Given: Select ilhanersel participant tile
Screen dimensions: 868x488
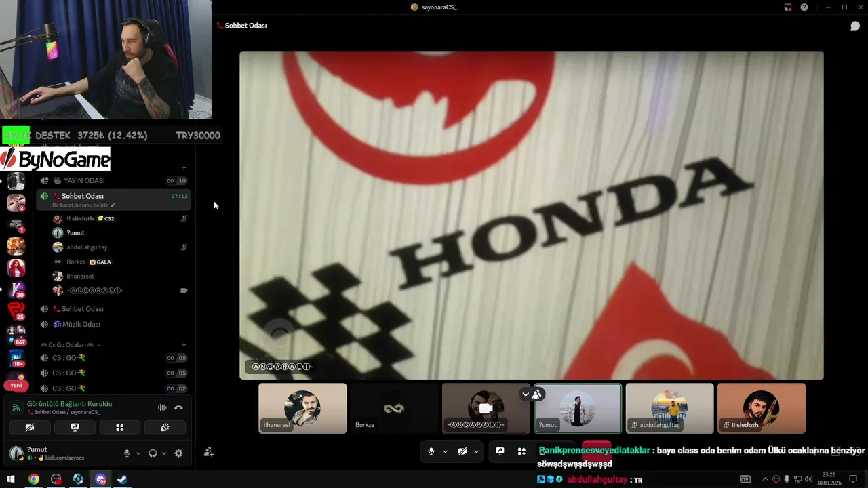Looking at the screenshot, I should click(302, 409).
